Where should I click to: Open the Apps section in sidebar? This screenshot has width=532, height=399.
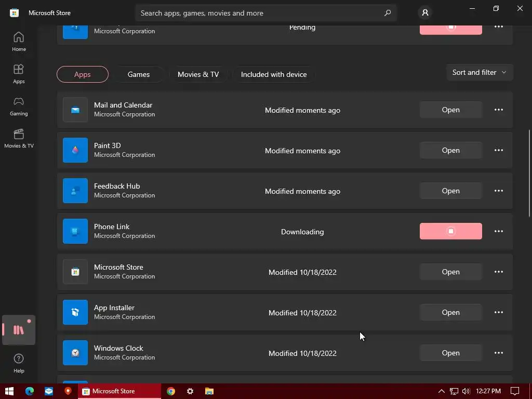tap(19, 74)
